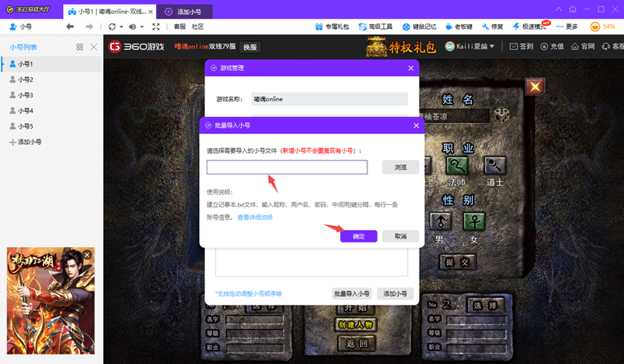Close the 小号1 tab
This screenshot has height=364, width=624.
point(151,12)
